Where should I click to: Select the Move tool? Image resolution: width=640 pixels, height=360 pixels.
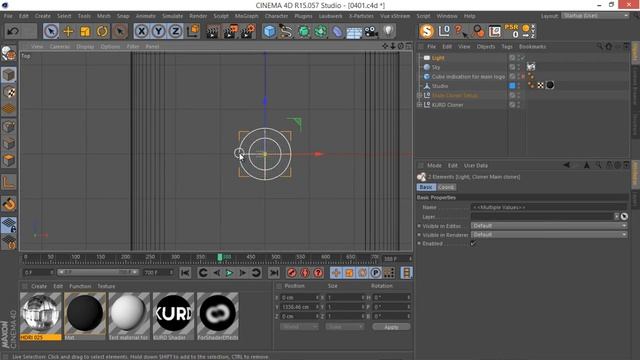(68, 31)
